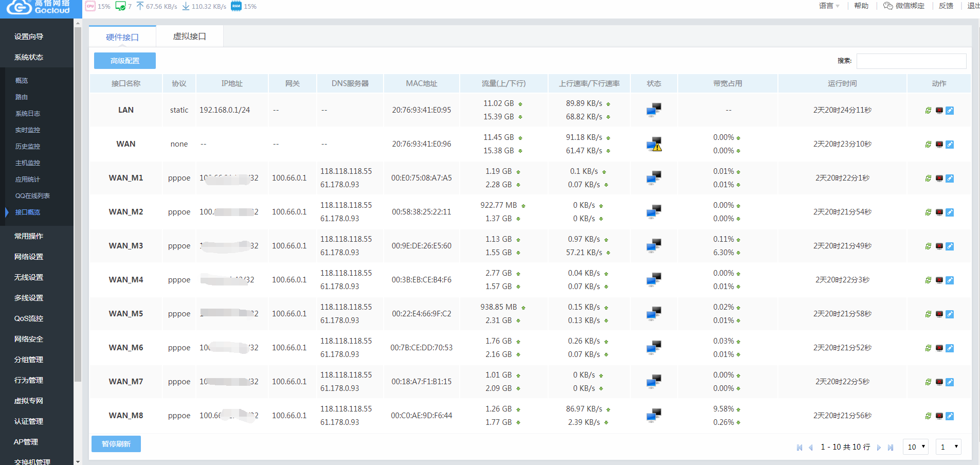Disconnect WAN_M1 using red X monitor icon
980x465 pixels.
tap(939, 178)
